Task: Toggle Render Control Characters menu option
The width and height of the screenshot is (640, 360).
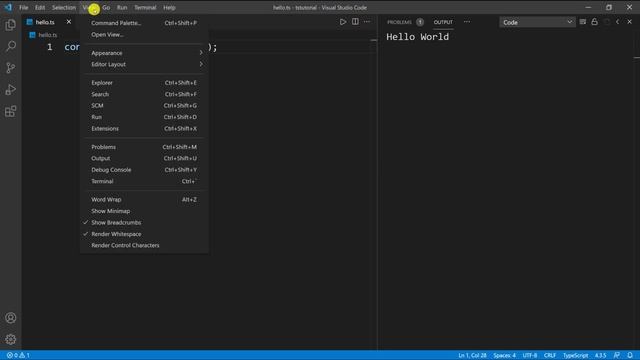Action: point(144,245)
